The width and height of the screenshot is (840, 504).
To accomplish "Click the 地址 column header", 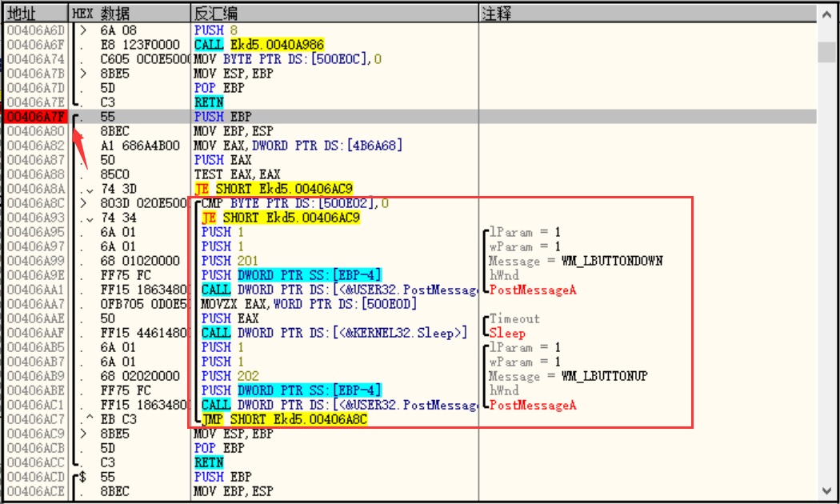I will pos(36,14).
